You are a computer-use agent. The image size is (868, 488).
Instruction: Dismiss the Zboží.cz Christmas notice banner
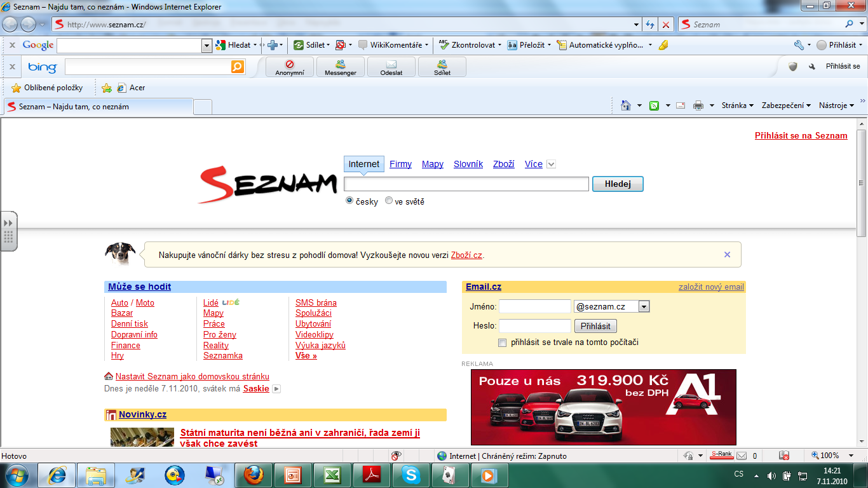[x=728, y=254]
